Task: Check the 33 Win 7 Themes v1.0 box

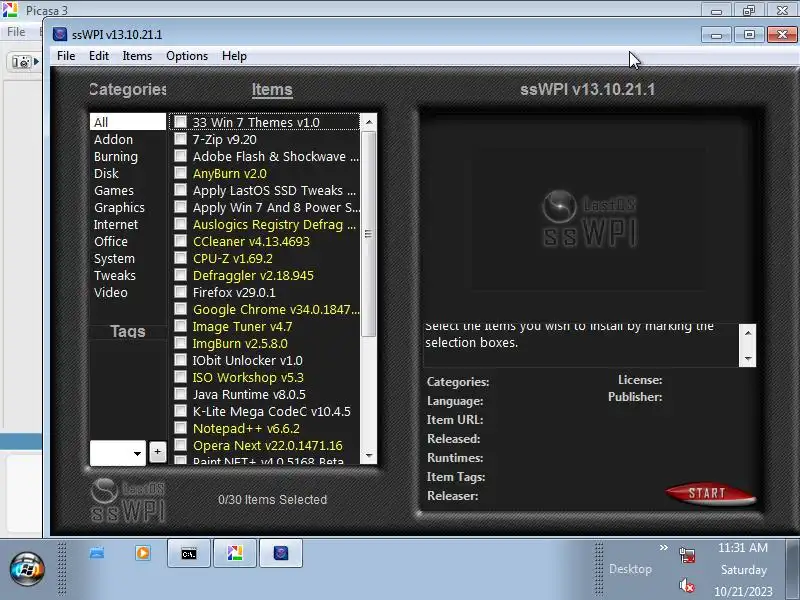Action: [x=180, y=122]
